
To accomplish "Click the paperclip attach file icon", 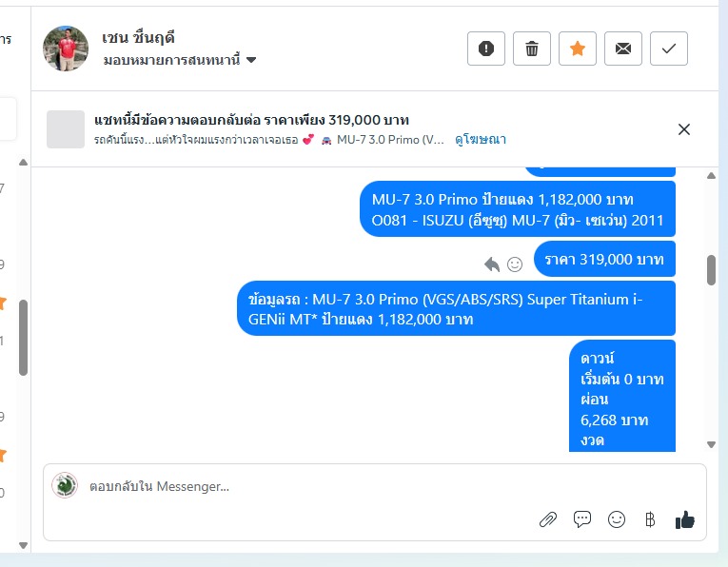I will pyautogui.click(x=548, y=519).
